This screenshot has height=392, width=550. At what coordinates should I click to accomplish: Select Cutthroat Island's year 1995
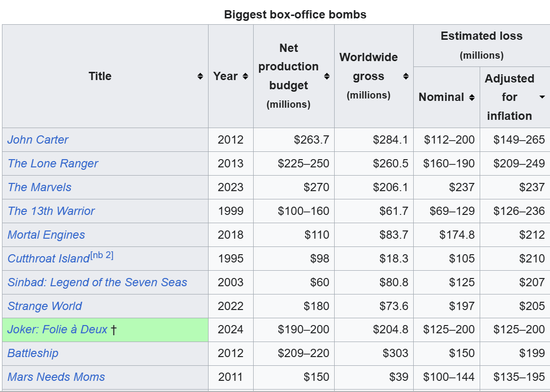coord(230,259)
